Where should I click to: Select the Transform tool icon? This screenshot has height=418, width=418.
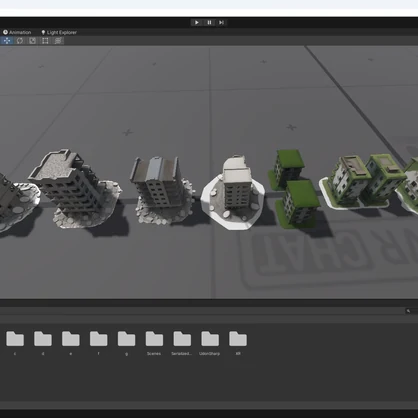click(58, 41)
